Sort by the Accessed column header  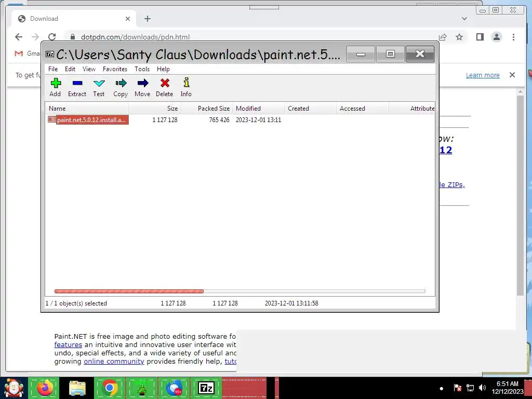[362, 109]
